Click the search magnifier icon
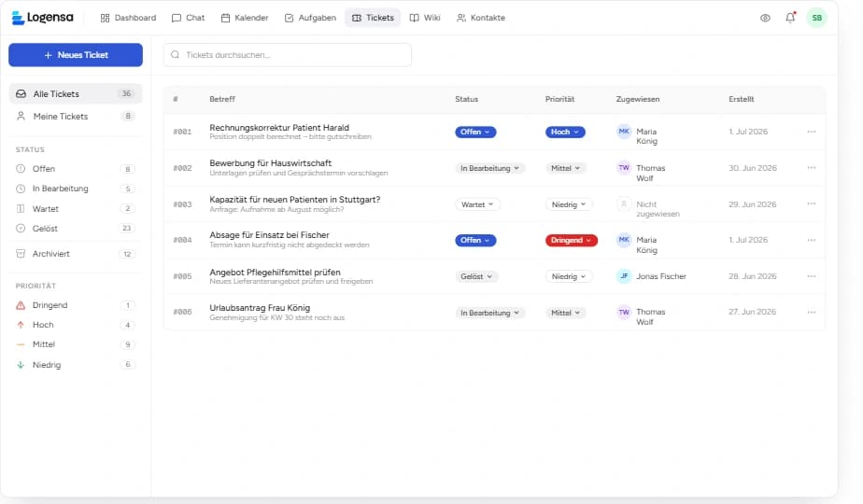This screenshot has height=504, width=863. tap(175, 55)
